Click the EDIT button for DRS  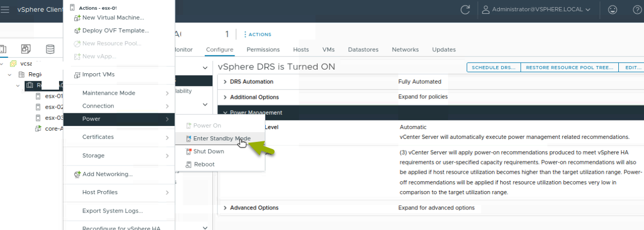[x=631, y=67]
